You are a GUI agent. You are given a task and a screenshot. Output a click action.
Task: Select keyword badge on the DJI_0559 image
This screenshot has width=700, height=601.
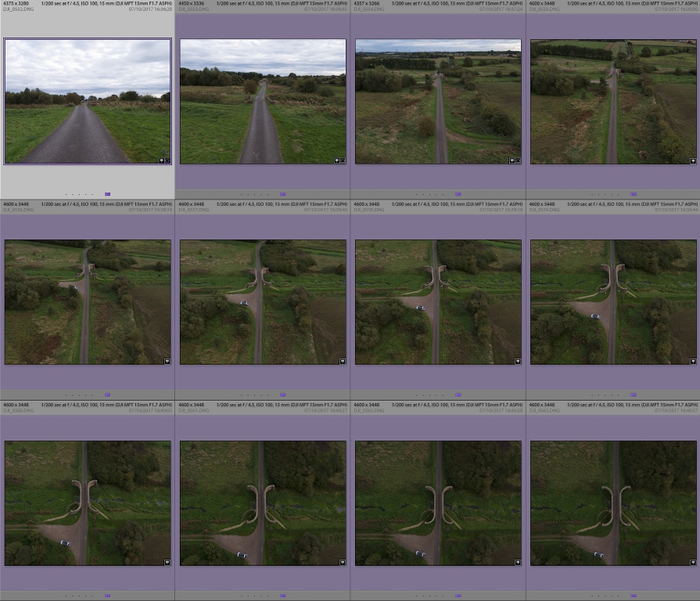tap(693, 361)
